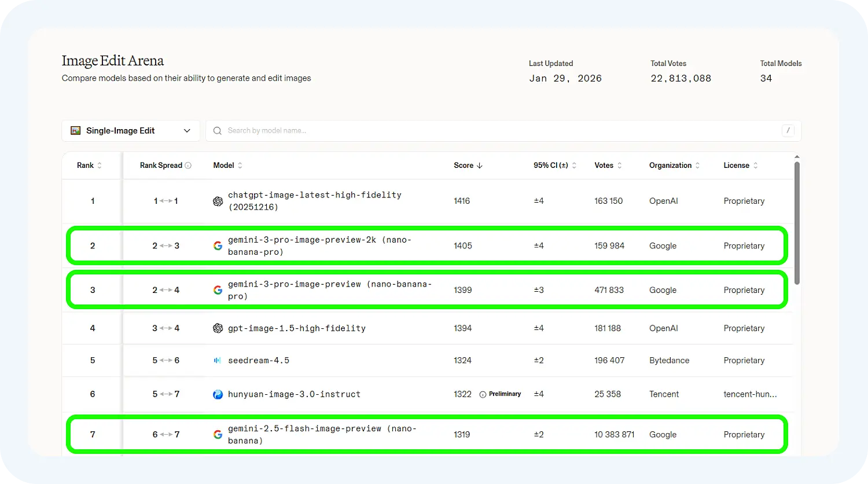Viewport: 868px width, 484px height.
Task: Open the Single-Image Edit dropdown
Action: pyautogui.click(x=131, y=131)
